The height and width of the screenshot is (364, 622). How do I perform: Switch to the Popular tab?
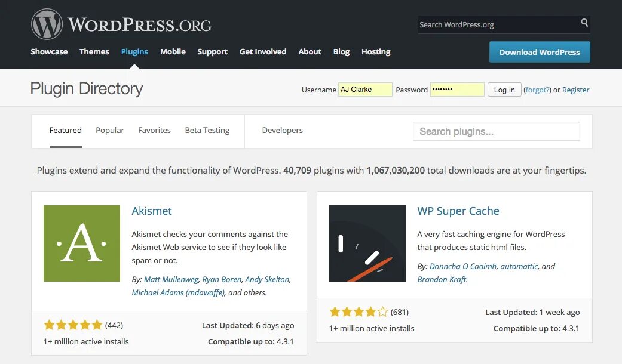110,131
